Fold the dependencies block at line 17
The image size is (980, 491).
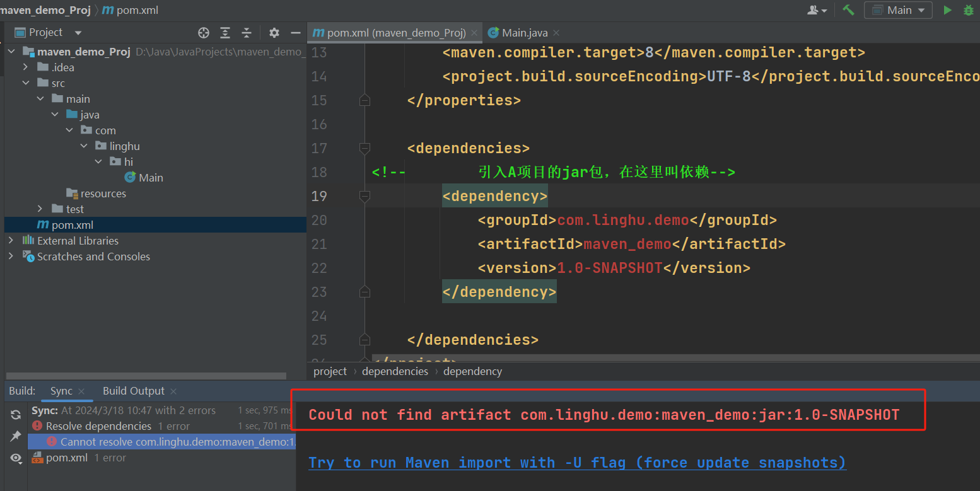[364, 148]
